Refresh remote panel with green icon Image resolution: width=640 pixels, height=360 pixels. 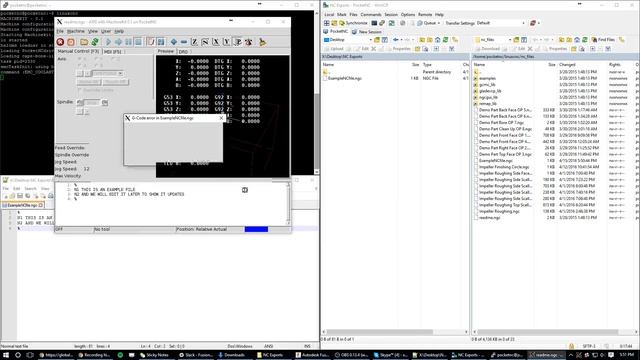[584, 40]
